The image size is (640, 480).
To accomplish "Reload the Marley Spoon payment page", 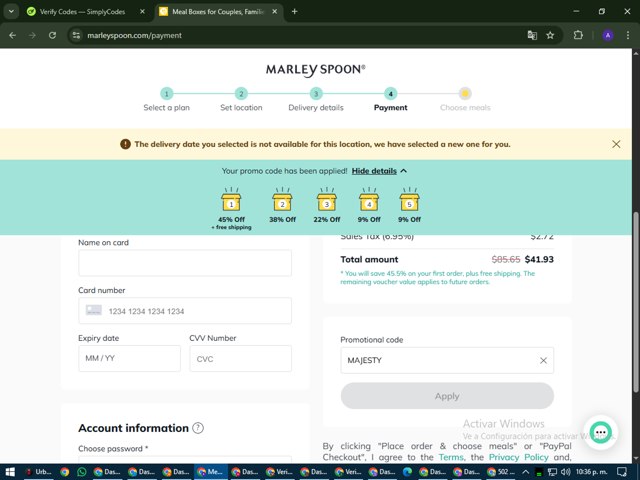I will [x=52, y=36].
